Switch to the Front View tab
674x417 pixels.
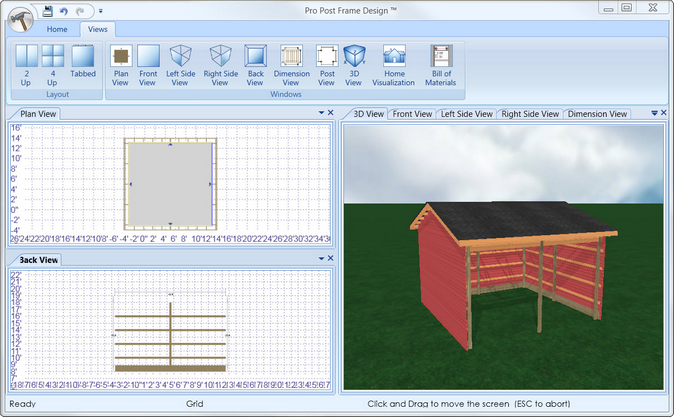[412, 114]
